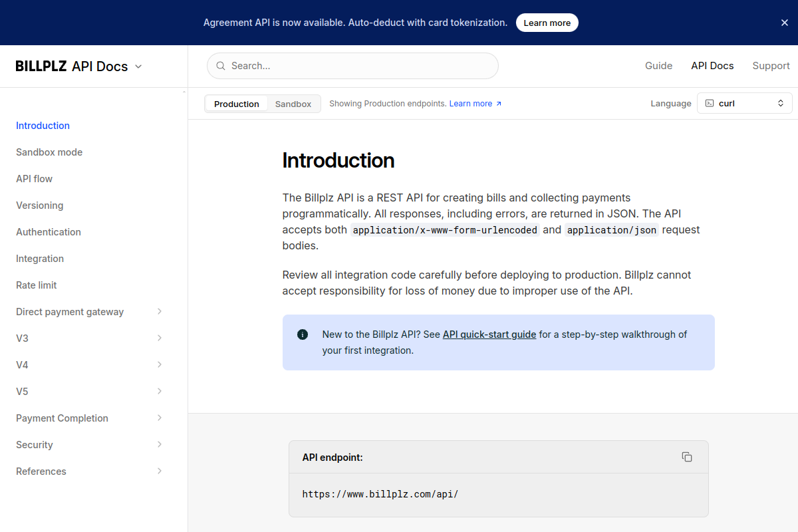Click the application/json inline code

coord(612,230)
